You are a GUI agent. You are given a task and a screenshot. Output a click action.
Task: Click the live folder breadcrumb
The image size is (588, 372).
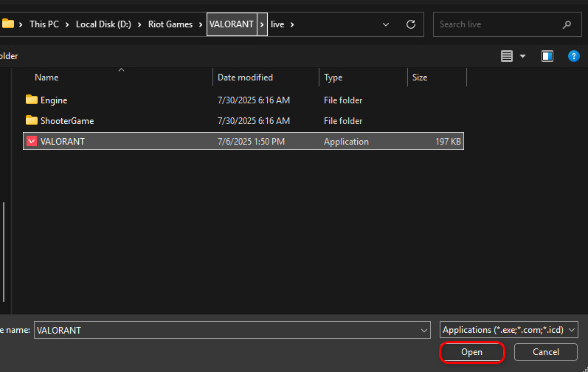click(x=277, y=24)
